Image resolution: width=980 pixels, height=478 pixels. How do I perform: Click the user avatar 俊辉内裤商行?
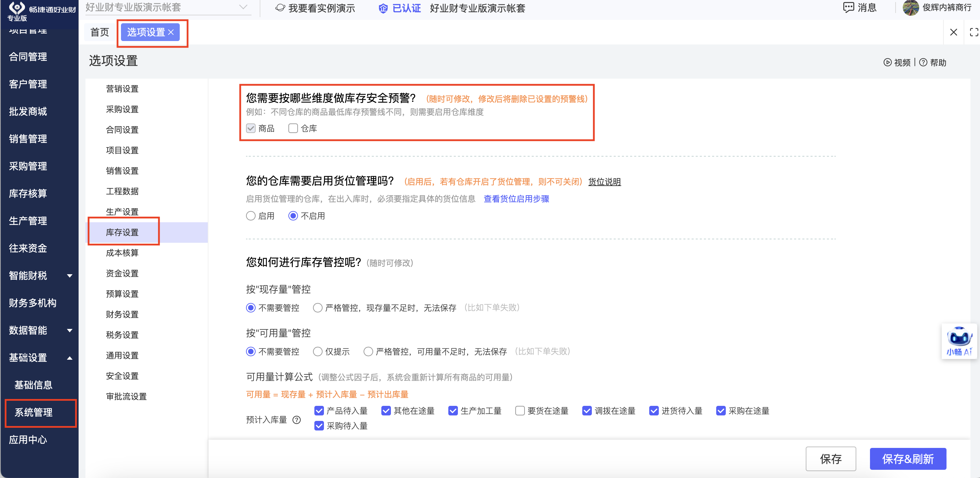pyautogui.click(x=911, y=8)
